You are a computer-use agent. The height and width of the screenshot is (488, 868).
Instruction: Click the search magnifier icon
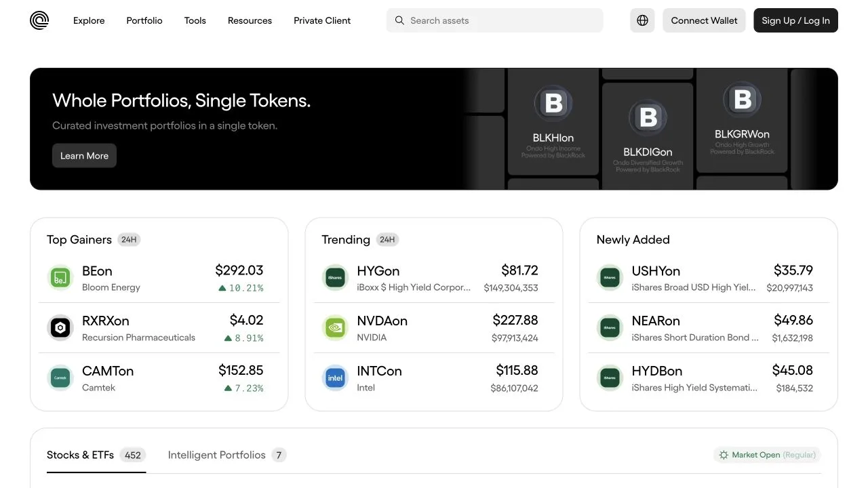point(399,20)
